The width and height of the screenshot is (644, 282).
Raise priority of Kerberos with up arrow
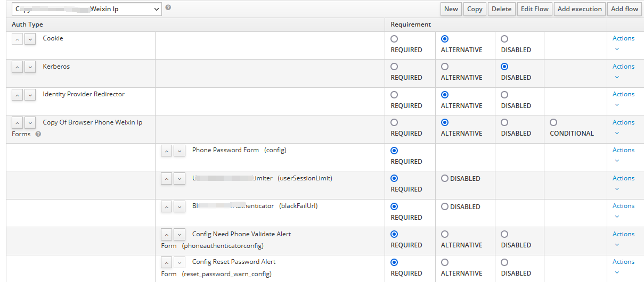click(17, 67)
